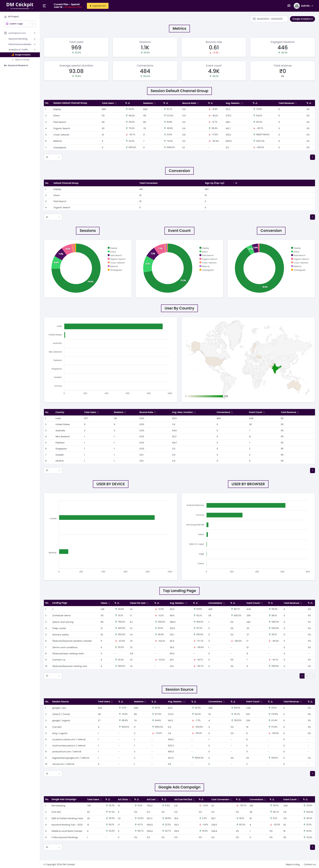The width and height of the screenshot is (319, 868).
Task: Collapse the Analytics & Traffic section
Action: pyautogui.click(x=35, y=50)
